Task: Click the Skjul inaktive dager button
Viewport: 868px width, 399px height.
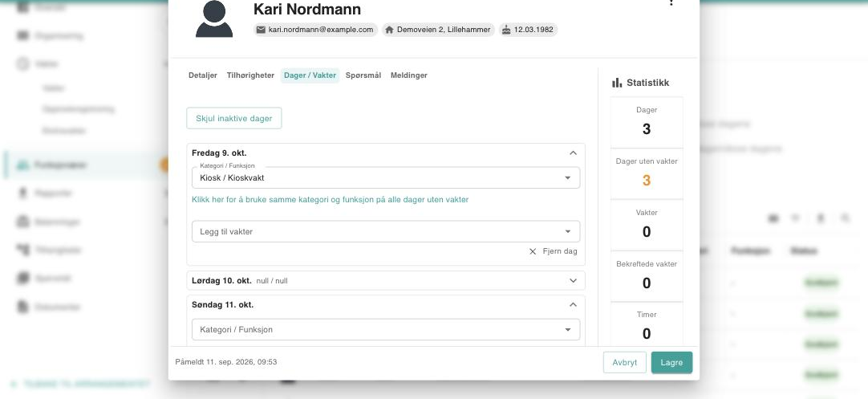Action: (234, 118)
